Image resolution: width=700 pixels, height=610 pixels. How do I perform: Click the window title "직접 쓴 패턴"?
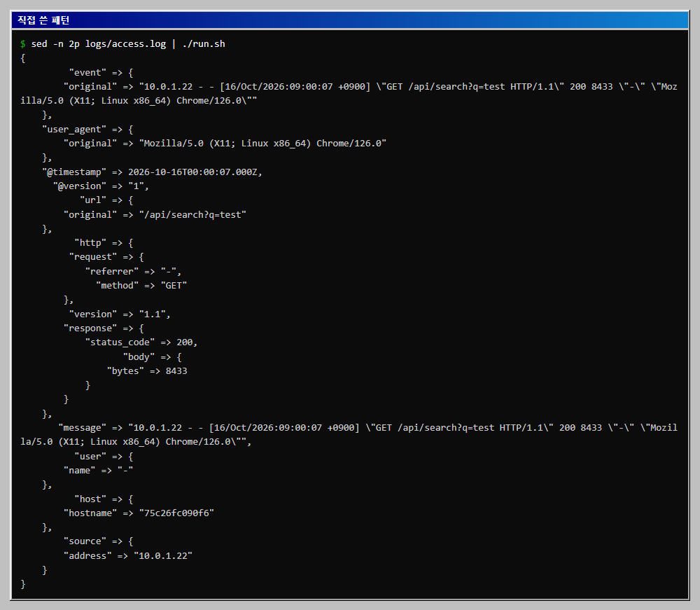click(43, 20)
